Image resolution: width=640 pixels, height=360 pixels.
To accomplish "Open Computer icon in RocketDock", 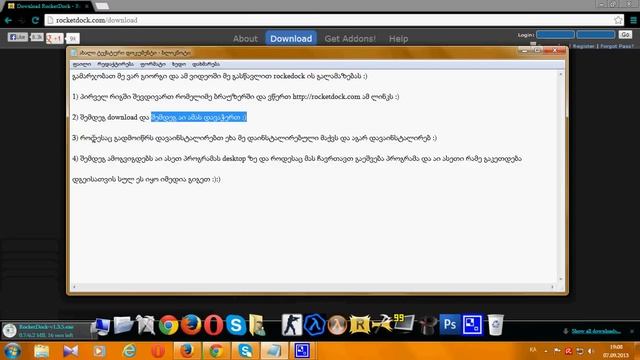I will tap(101, 326).
